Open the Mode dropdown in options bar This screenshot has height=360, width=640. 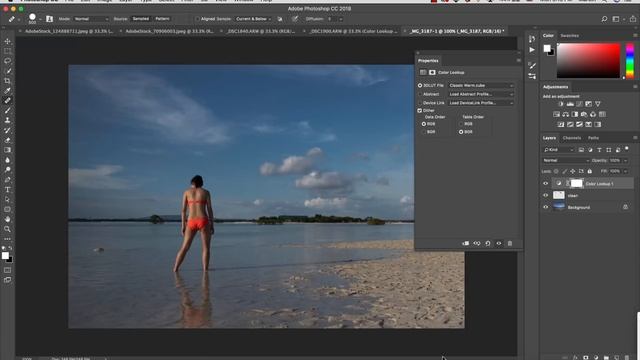pos(91,19)
